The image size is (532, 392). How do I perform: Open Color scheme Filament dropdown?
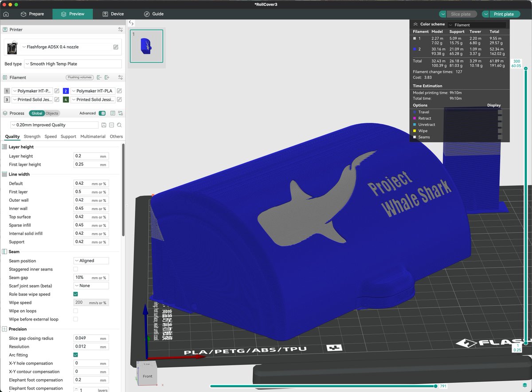pos(477,25)
